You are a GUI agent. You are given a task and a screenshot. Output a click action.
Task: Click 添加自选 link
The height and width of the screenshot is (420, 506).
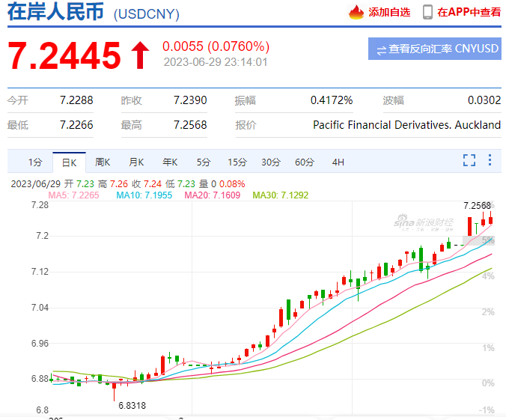coord(389,12)
